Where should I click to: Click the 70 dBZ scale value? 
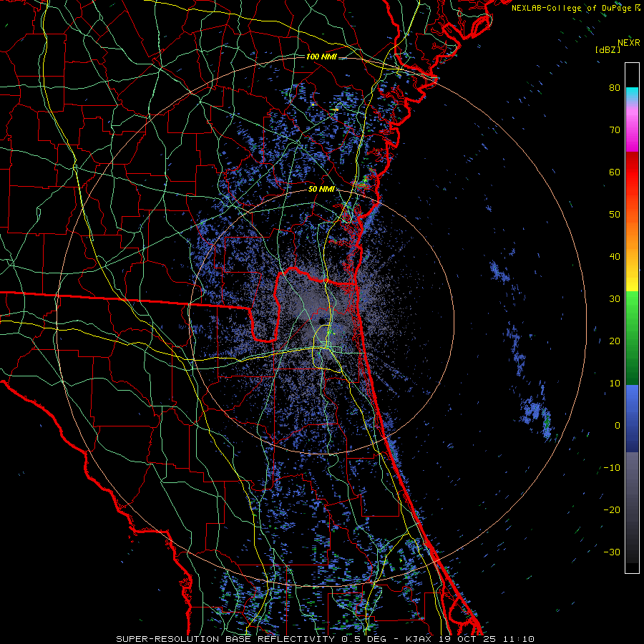click(615, 130)
